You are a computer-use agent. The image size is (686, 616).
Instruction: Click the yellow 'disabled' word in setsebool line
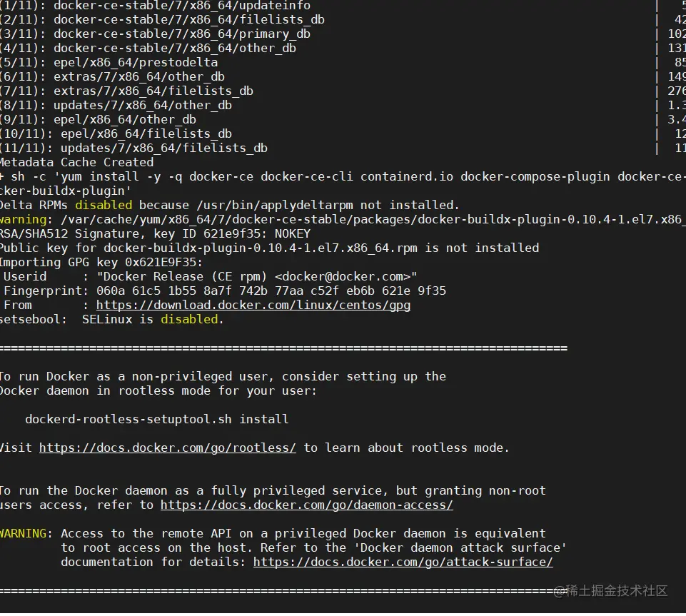(x=189, y=319)
